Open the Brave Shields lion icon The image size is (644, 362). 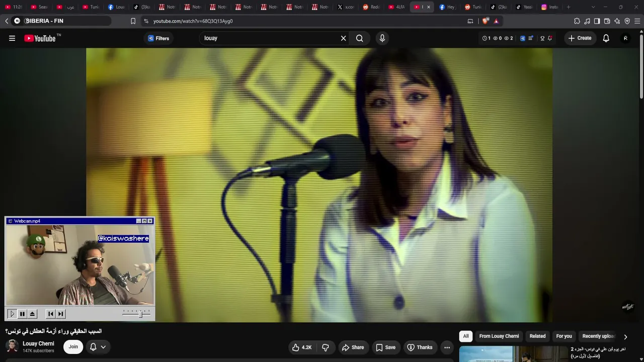pyautogui.click(x=485, y=21)
